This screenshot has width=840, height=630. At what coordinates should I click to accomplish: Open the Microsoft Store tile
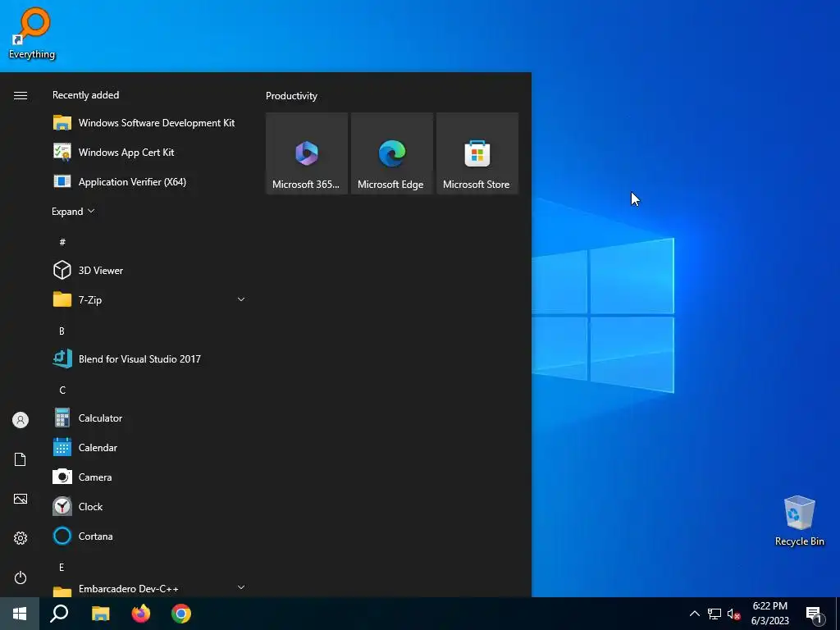point(477,153)
